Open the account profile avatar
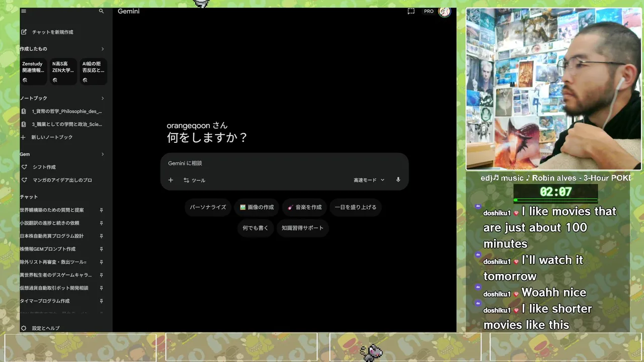 (x=444, y=11)
